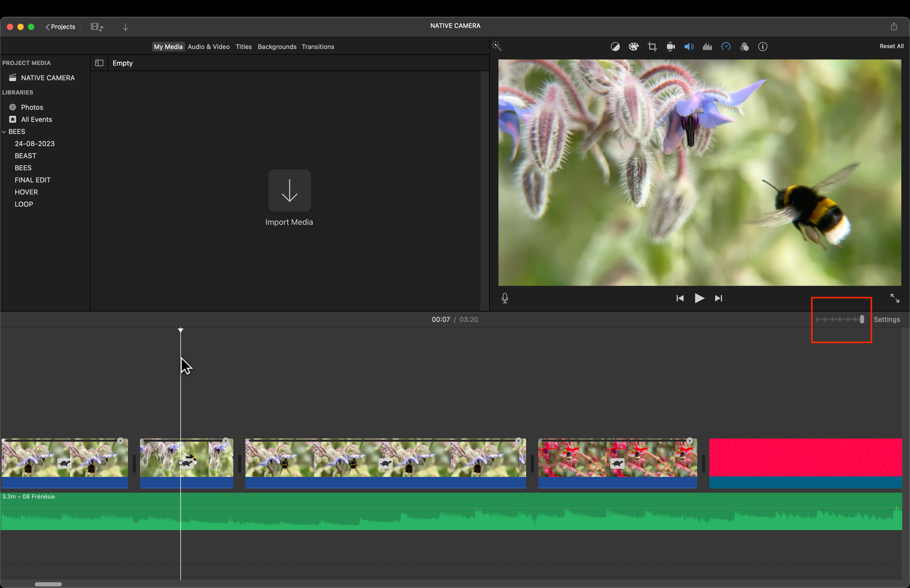Open the color correction palette tool

point(634,47)
